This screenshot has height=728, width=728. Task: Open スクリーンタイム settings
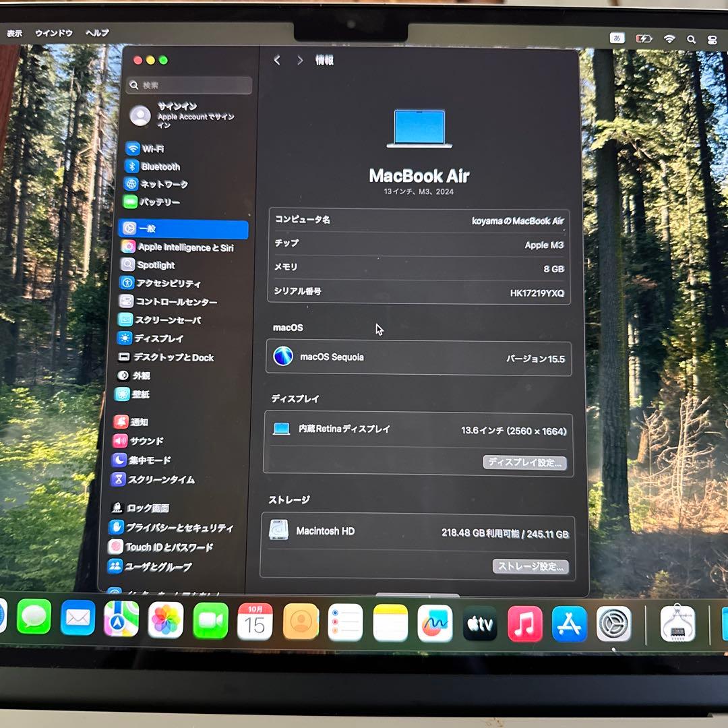pyautogui.click(x=160, y=480)
